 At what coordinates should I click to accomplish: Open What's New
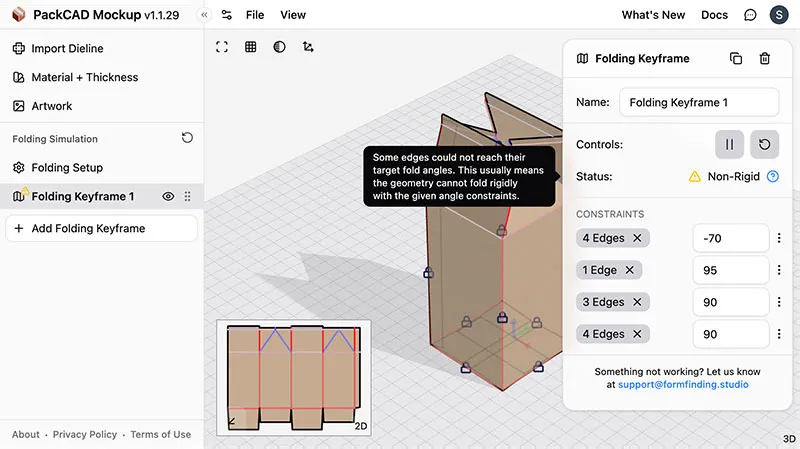(x=653, y=15)
